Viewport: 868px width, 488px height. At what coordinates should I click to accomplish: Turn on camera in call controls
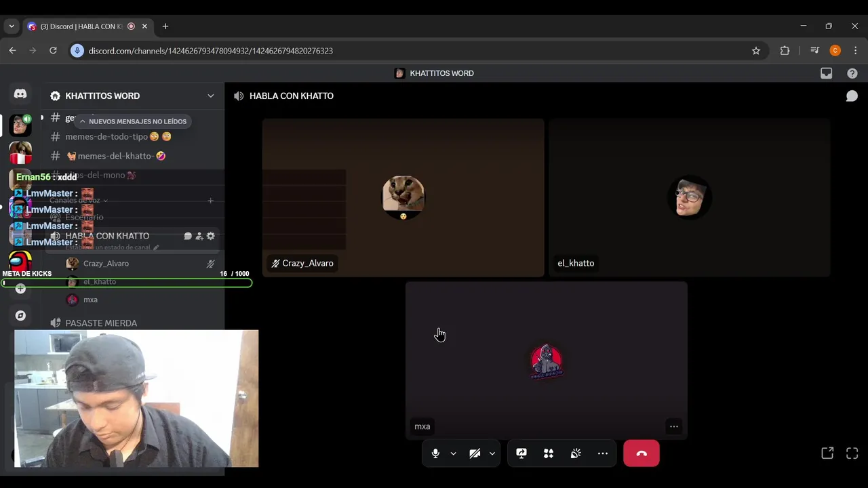[x=475, y=453]
